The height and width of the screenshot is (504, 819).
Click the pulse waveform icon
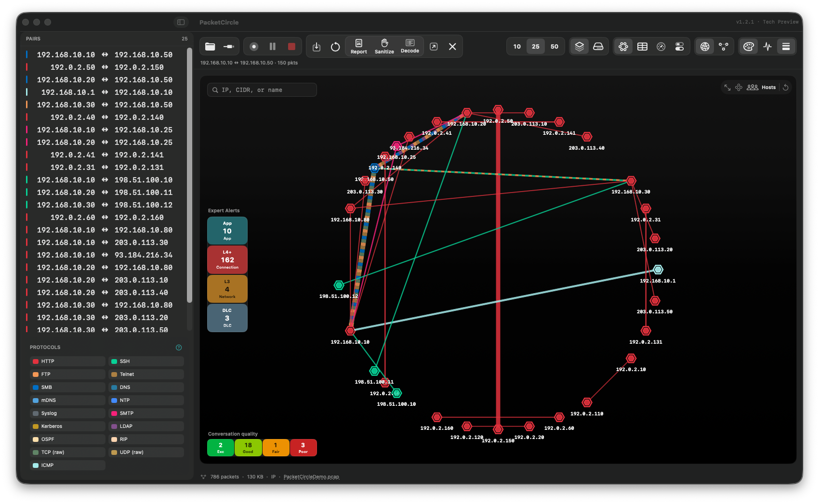click(x=767, y=47)
